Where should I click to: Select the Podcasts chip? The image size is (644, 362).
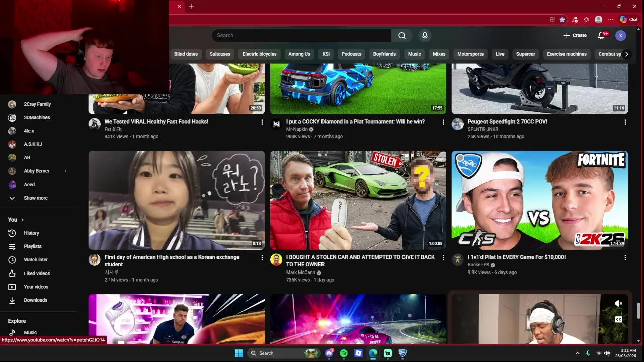351,54
